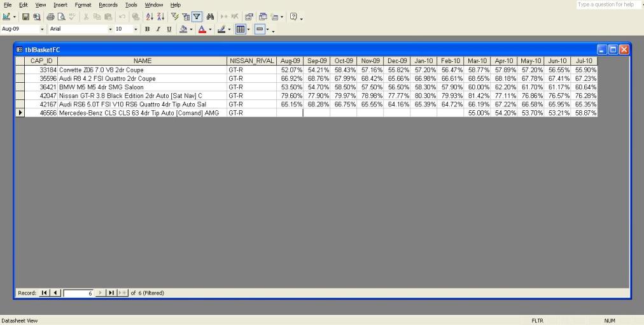The width and height of the screenshot is (644, 325).
Task: Click the 81.42% cell in Mar-10 column
Action: pyautogui.click(x=477, y=96)
